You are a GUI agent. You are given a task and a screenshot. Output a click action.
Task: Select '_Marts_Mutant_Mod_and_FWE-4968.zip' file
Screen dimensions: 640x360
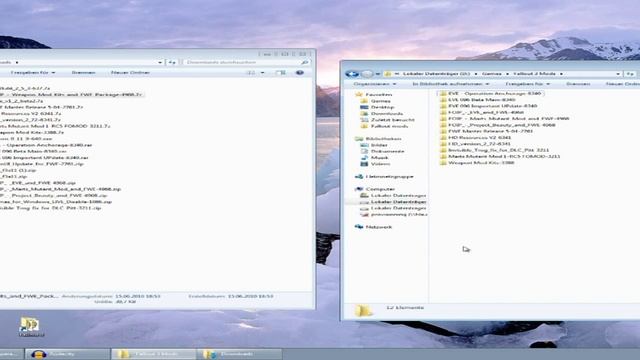[60, 189]
